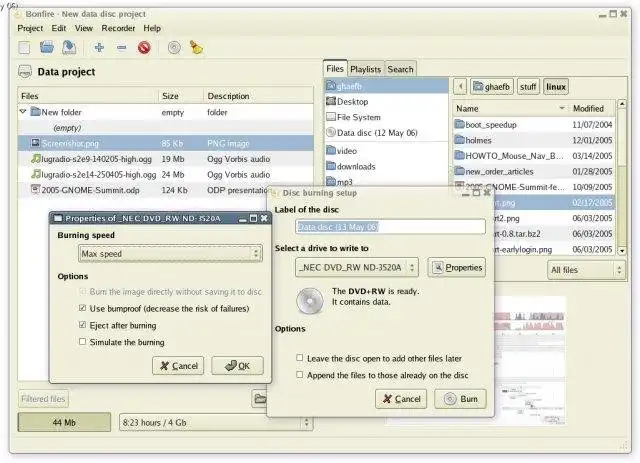
Task: Click Cancel in Disc burning setup dialog
Action: coord(401,398)
